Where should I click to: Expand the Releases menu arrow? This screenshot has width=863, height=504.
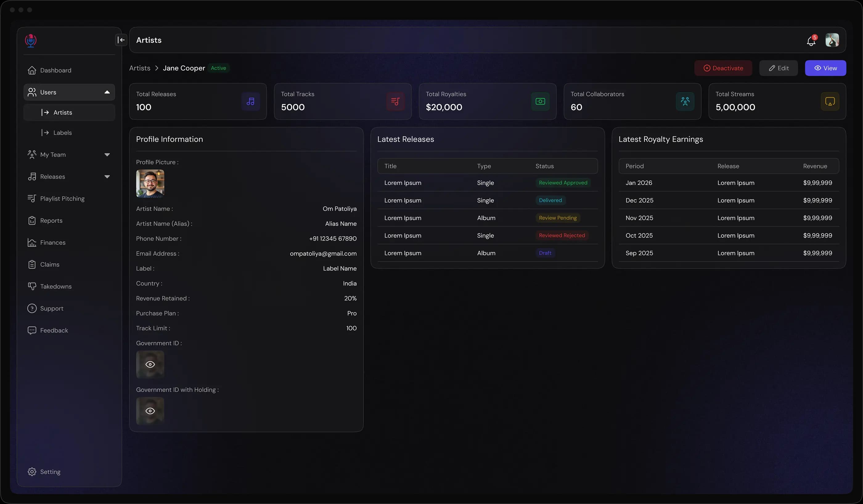107,177
